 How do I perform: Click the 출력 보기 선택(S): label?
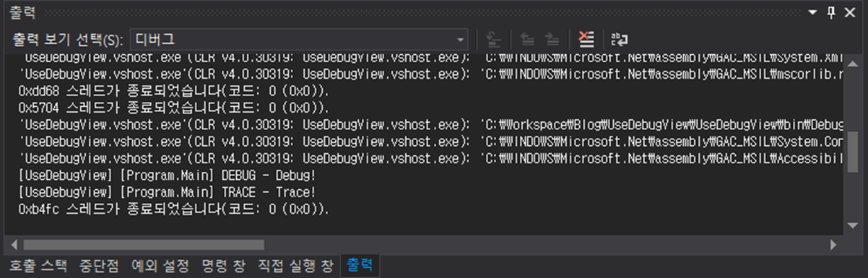point(69,40)
